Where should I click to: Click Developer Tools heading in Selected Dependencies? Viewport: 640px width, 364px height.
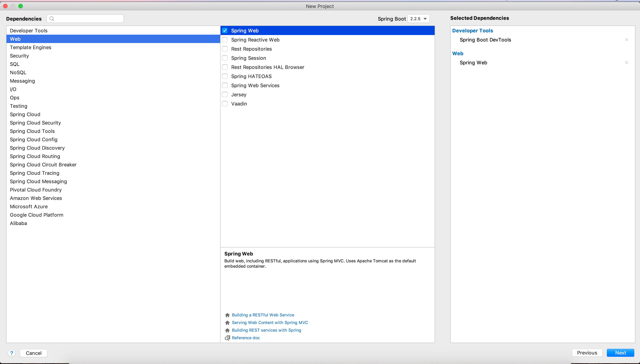(x=472, y=30)
